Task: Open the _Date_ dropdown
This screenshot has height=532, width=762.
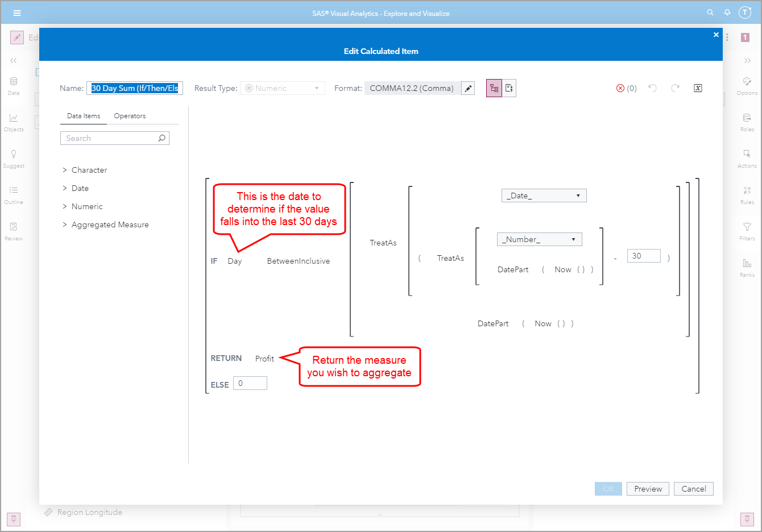Action: pos(544,195)
